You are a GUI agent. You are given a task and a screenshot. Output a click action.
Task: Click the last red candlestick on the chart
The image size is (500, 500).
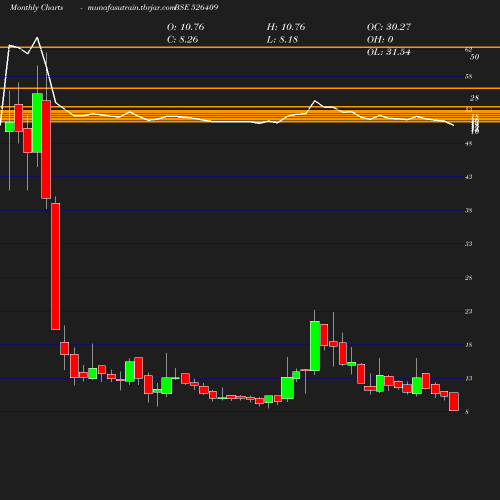[454, 402]
